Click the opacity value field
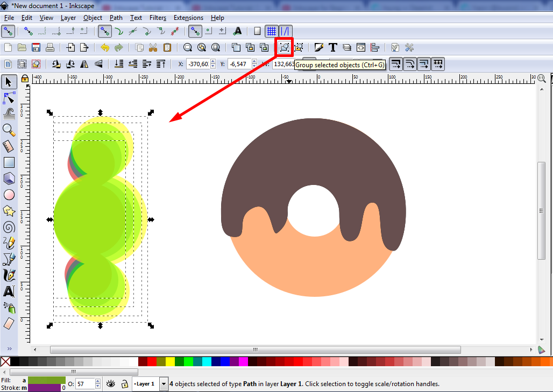This screenshot has width=553, height=392. click(x=86, y=384)
